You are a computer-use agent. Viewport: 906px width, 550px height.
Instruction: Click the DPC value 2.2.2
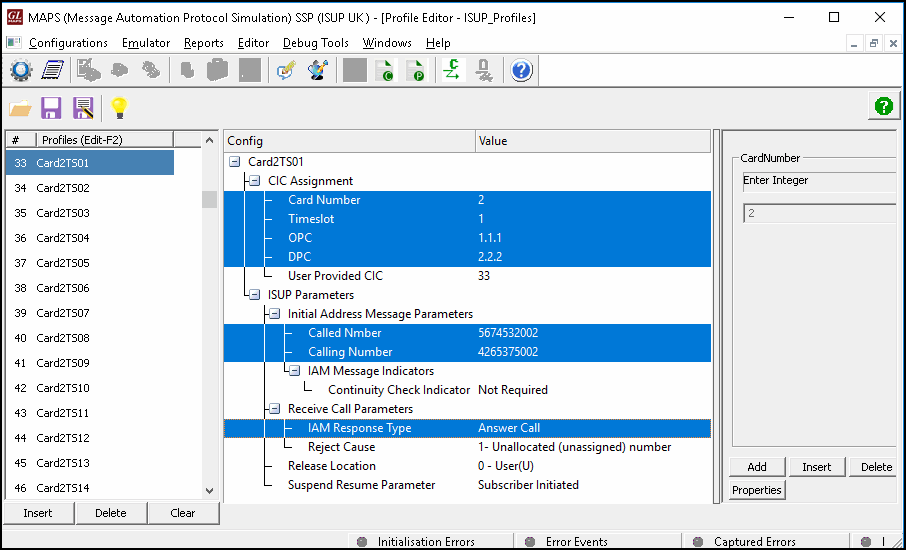tap(490, 257)
